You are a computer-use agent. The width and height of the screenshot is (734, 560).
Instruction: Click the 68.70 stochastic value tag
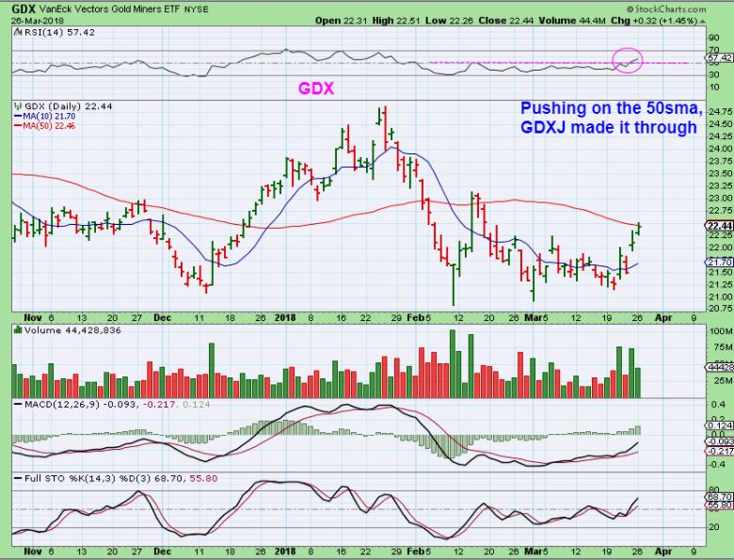(720, 496)
